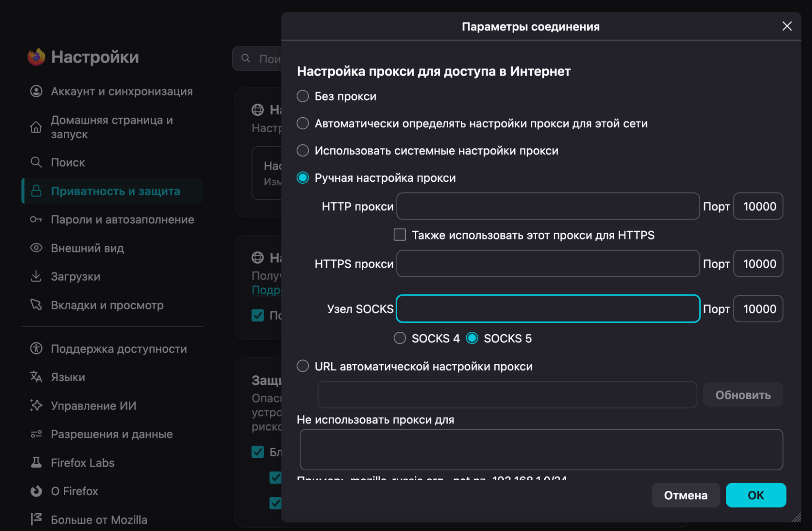The height and width of the screenshot is (531, 812).
Task: Select Автоматически определять настройки прокси option
Action: point(303,123)
